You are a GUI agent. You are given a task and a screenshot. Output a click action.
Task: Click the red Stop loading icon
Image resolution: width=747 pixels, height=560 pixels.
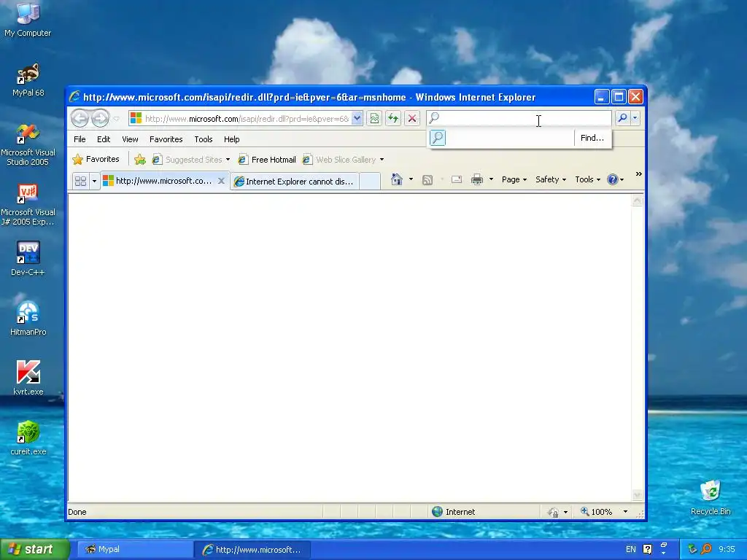coord(412,119)
